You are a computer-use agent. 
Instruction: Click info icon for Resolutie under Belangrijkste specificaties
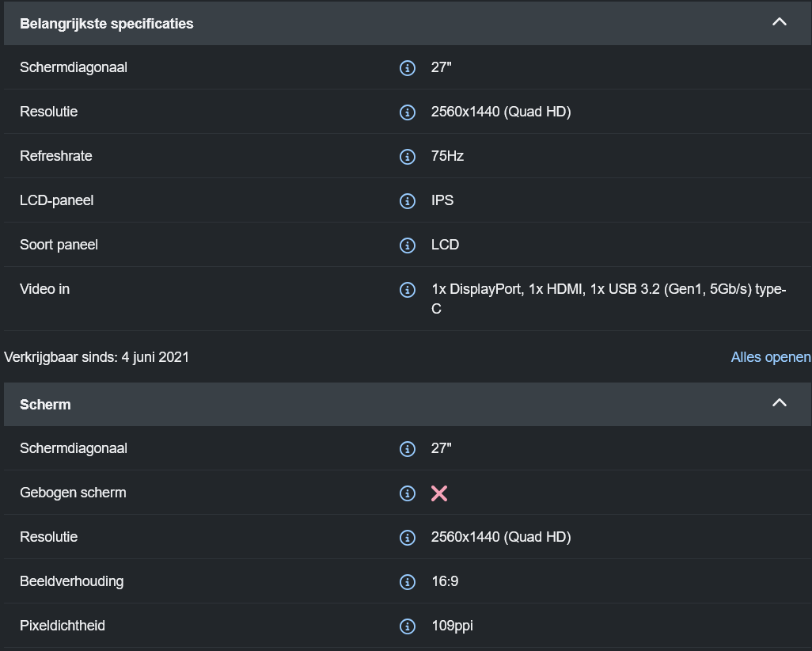pos(408,112)
